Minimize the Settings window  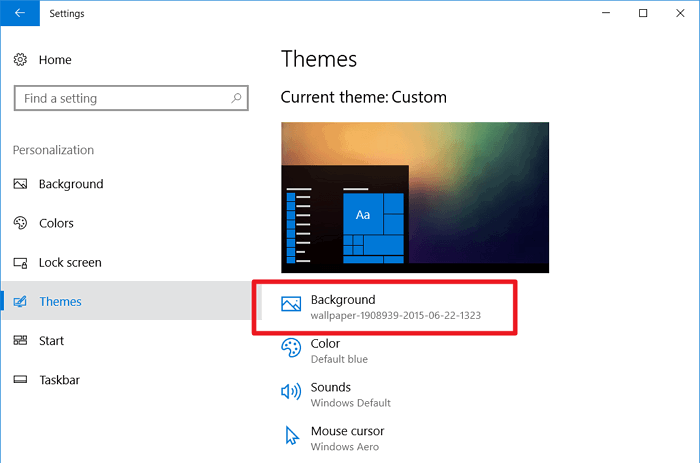pyautogui.click(x=606, y=13)
